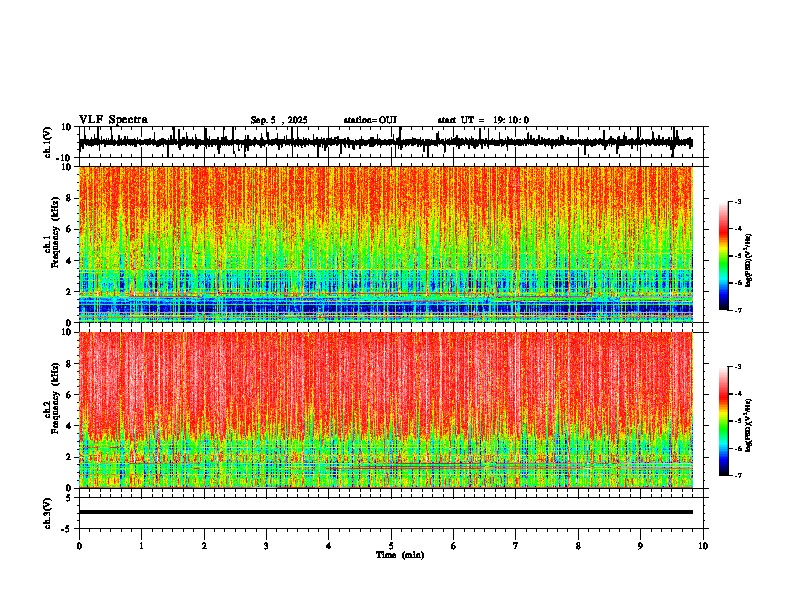Screen dimensions: 792x612
Task: Click the time axis tick label '2'
Action: click(204, 546)
